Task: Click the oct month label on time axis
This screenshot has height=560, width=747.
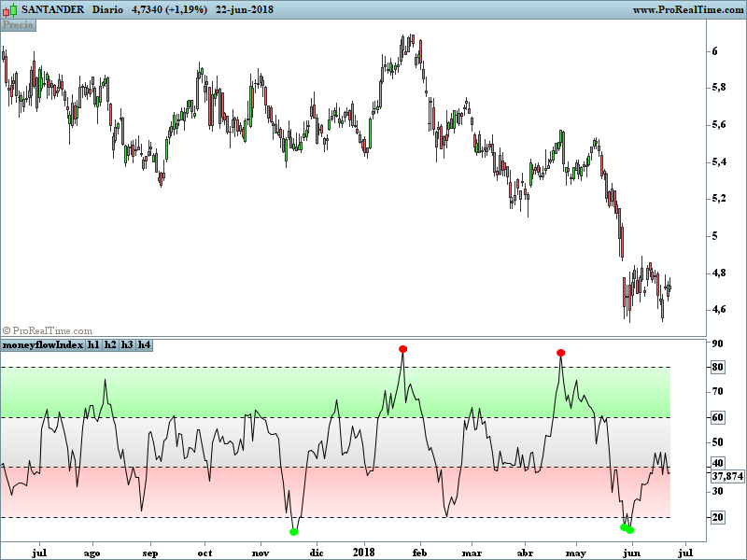Action: [204, 553]
